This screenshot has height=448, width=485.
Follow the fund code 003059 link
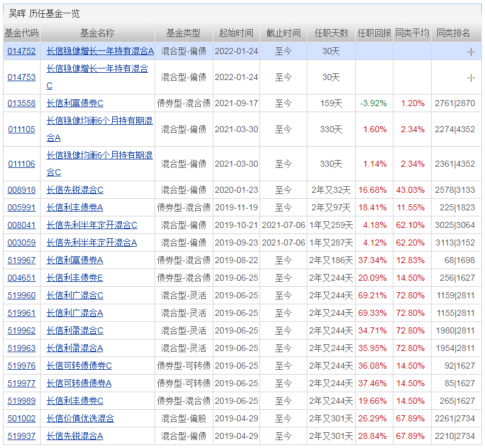click(21, 242)
